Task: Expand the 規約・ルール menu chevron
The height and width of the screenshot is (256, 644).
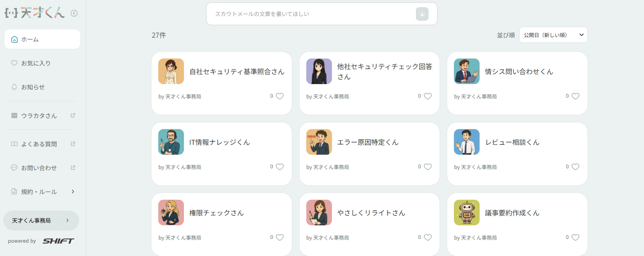Action: point(73,192)
